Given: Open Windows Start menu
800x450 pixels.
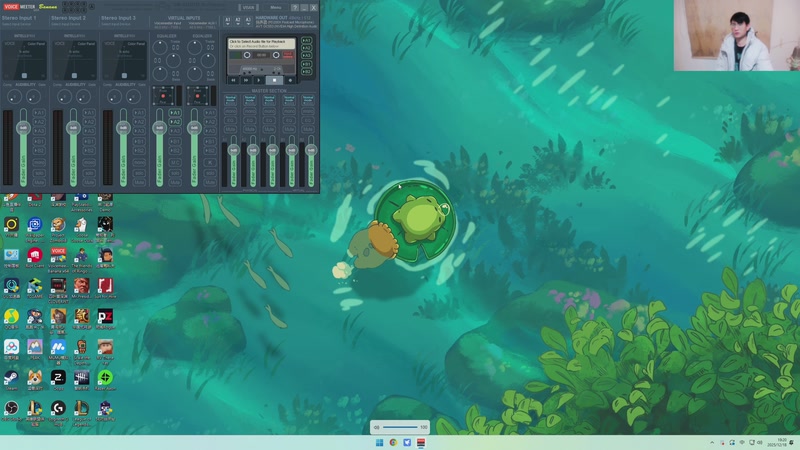Looking at the screenshot, I should tap(380, 442).
